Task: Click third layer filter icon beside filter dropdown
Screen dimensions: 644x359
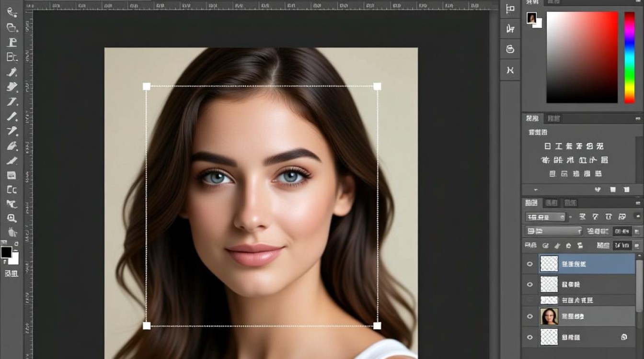Action: pos(609,217)
